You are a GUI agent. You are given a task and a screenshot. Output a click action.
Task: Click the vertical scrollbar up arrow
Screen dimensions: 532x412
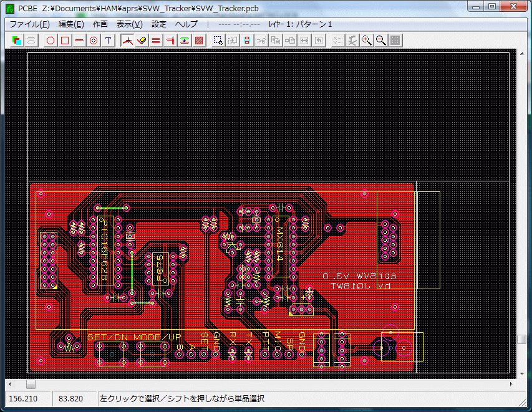point(521,54)
